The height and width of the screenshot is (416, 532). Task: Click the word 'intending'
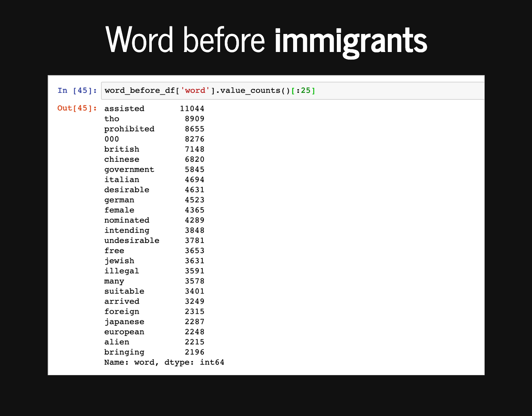[127, 230]
